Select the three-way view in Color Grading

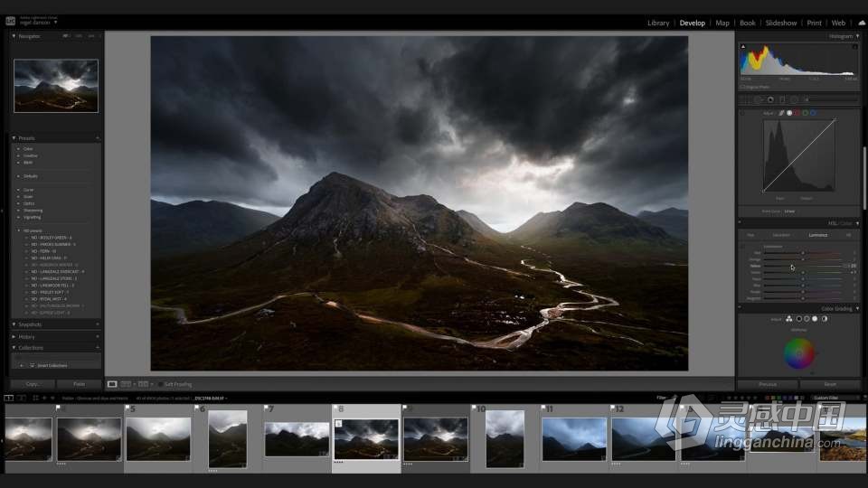789,319
